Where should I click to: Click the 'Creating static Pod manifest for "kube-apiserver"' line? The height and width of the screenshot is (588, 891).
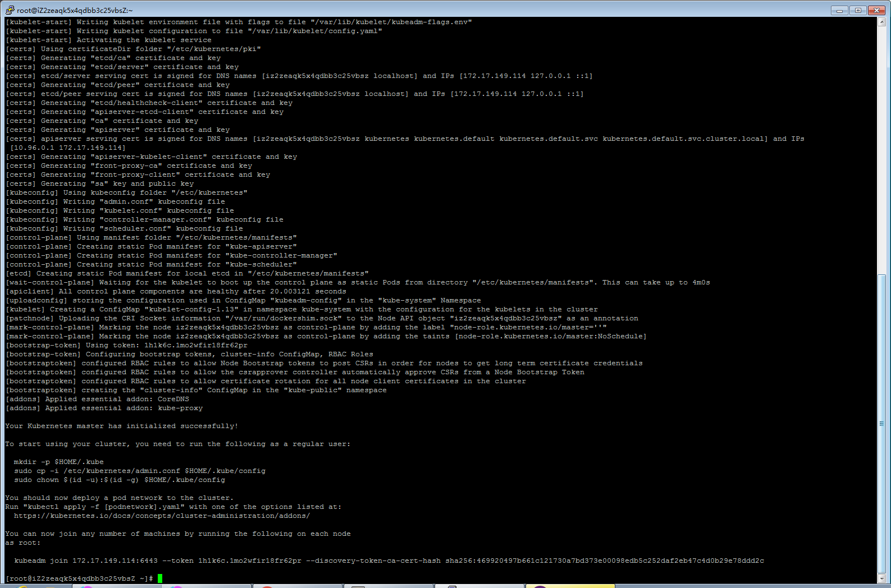point(151,246)
